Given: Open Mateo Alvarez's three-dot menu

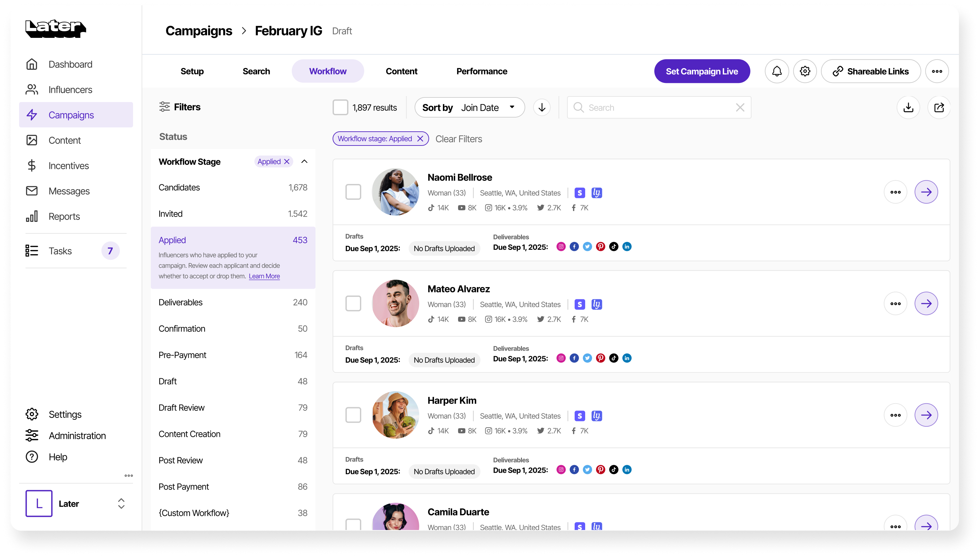Looking at the screenshot, I should tap(895, 304).
